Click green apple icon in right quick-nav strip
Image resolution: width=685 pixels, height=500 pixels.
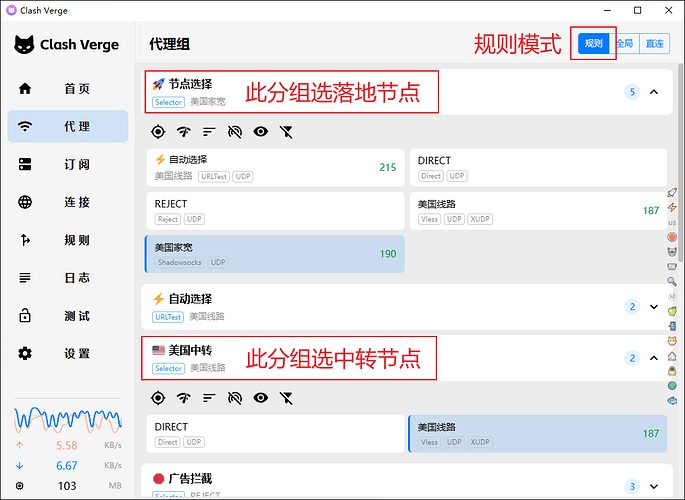click(x=672, y=311)
